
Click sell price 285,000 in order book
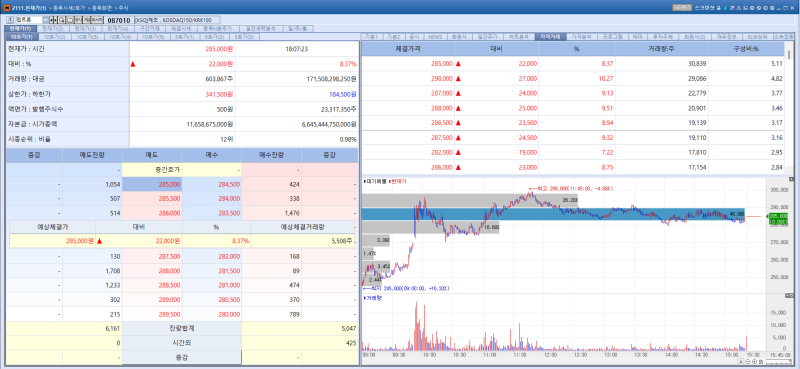point(152,184)
